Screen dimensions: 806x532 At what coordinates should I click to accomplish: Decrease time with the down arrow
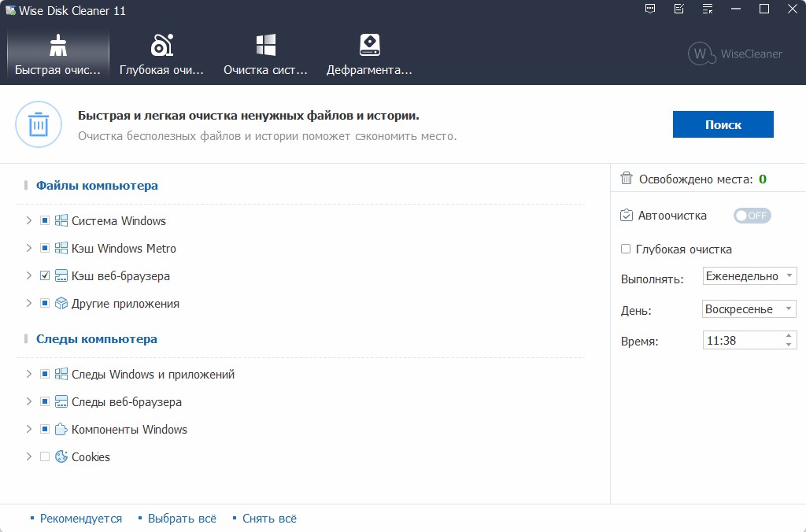click(789, 345)
